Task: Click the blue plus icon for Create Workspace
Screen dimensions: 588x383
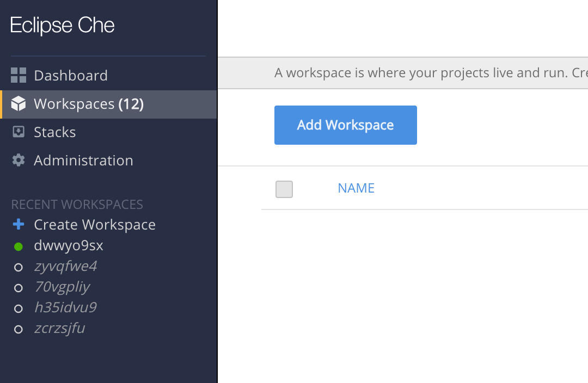Action: (x=19, y=225)
